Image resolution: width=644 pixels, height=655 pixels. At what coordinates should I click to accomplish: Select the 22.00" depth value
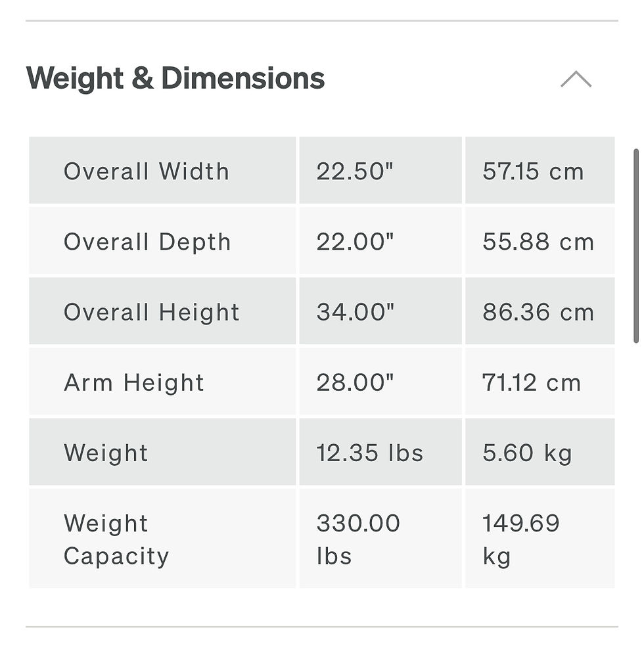click(355, 242)
